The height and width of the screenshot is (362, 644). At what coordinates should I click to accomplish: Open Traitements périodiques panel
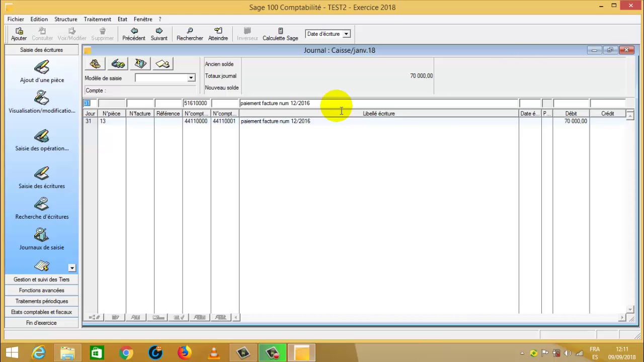click(41, 301)
